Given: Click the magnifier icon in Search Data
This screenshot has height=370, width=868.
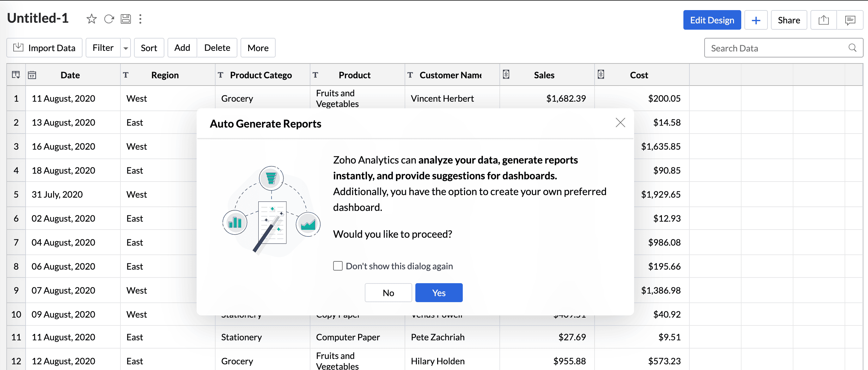Looking at the screenshot, I should [x=852, y=48].
